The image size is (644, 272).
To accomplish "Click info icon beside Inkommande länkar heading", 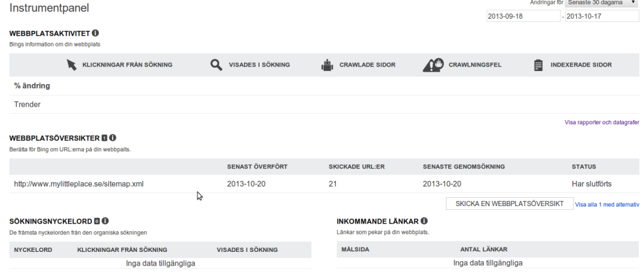I will pyautogui.click(x=425, y=221).
